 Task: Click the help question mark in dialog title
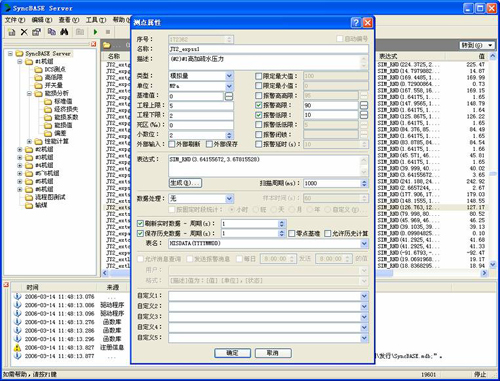356,22
